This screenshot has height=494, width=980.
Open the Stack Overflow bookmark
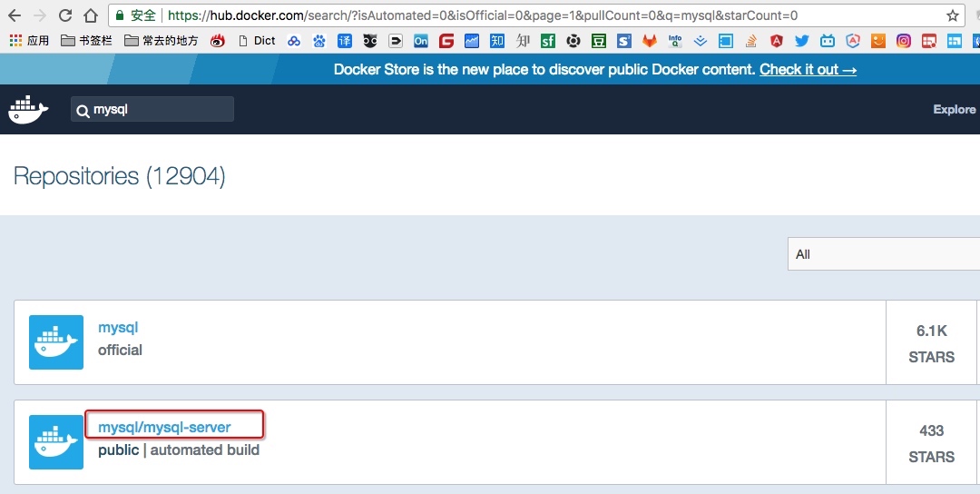pyautogui.click(x=751, y=41)
